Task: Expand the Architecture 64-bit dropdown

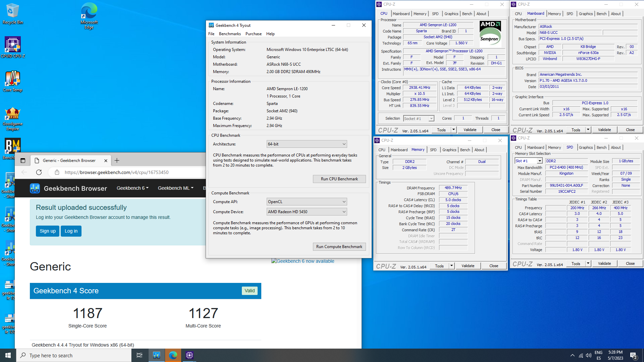Action: (x=307, y=144)
